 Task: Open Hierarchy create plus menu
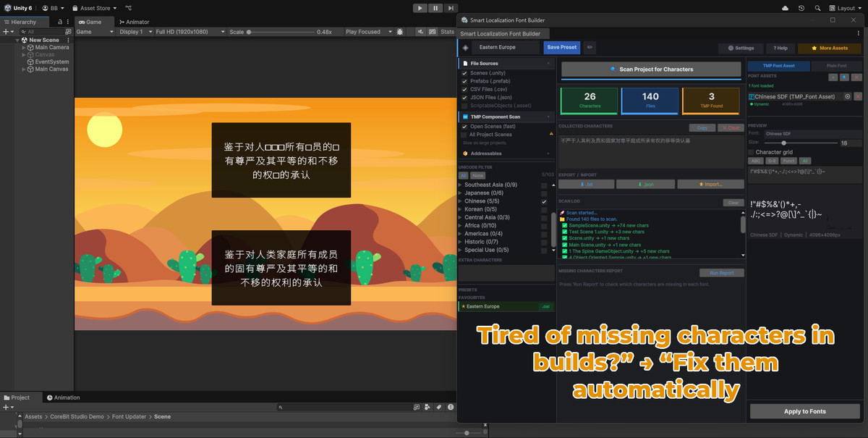pyautogui.click(x=7, y=32)
